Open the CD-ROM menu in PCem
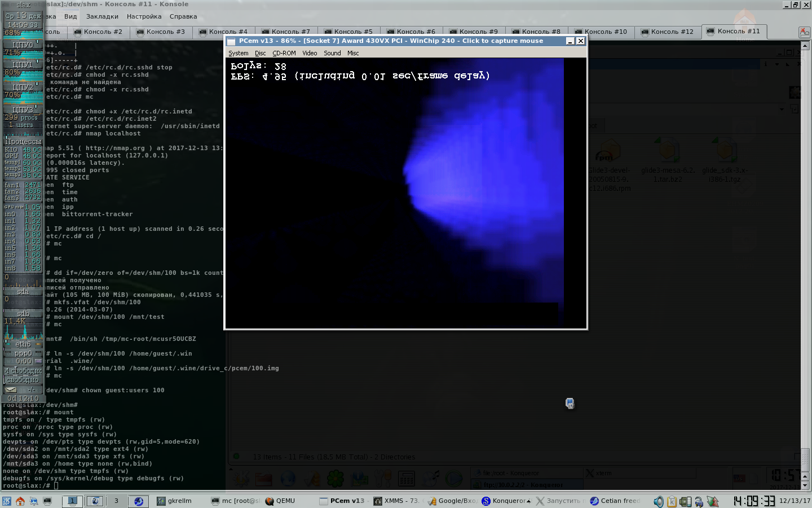The height and width of the screenshot is (508, 812). (284, 53)
